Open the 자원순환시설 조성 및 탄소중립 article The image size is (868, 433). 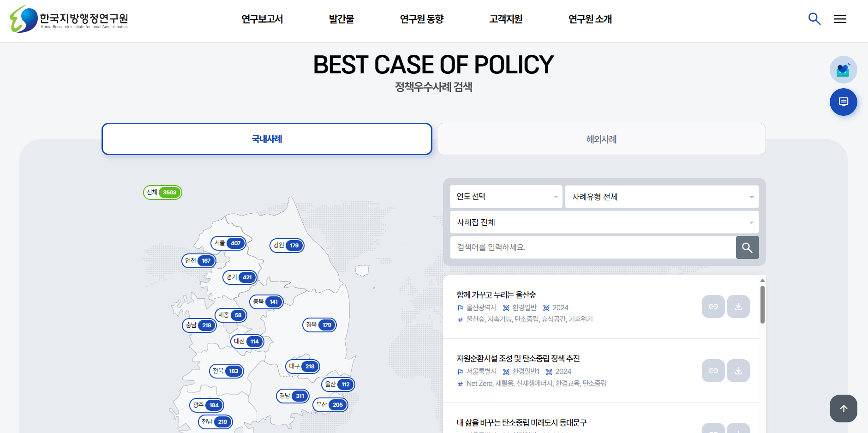pos(518,359)
